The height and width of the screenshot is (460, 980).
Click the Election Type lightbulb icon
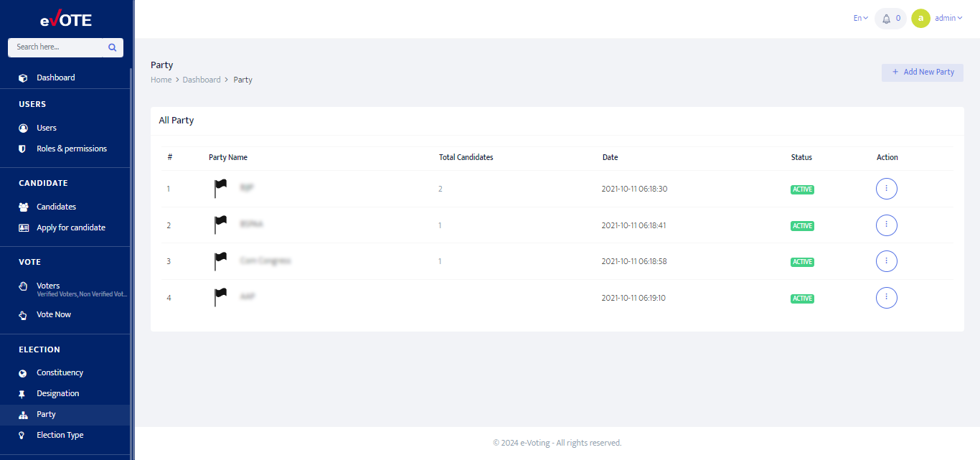(23, 435)
